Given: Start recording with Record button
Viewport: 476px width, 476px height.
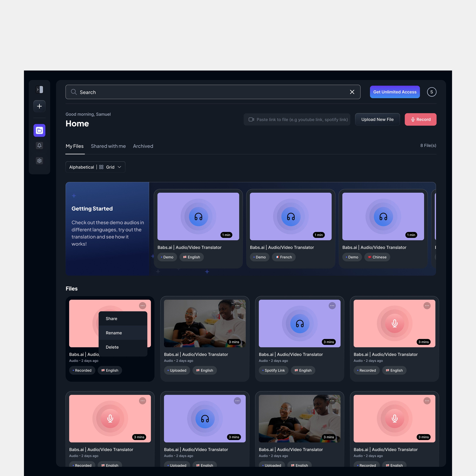Looking at the screenshot, I should click(420, 119).
